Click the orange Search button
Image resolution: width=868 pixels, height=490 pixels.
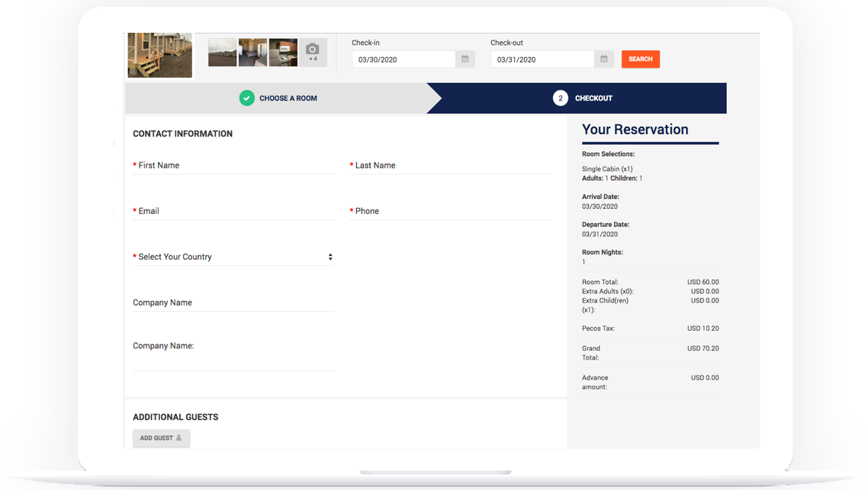(641, 59)
